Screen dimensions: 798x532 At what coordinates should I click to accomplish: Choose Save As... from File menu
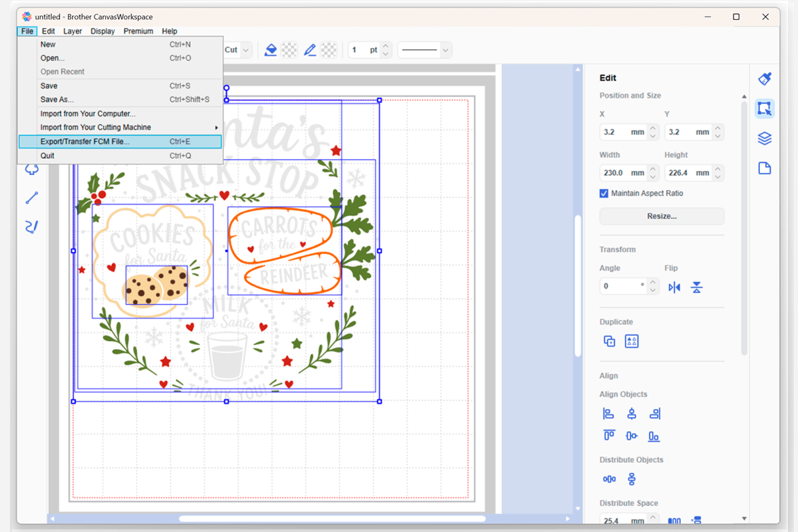[120, 100]
